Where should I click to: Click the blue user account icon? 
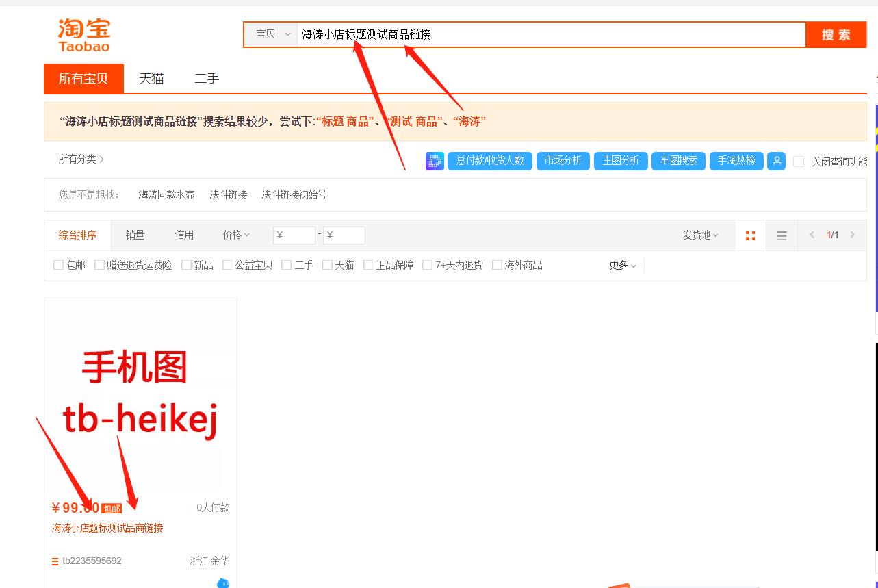click(x=776, y=161)
